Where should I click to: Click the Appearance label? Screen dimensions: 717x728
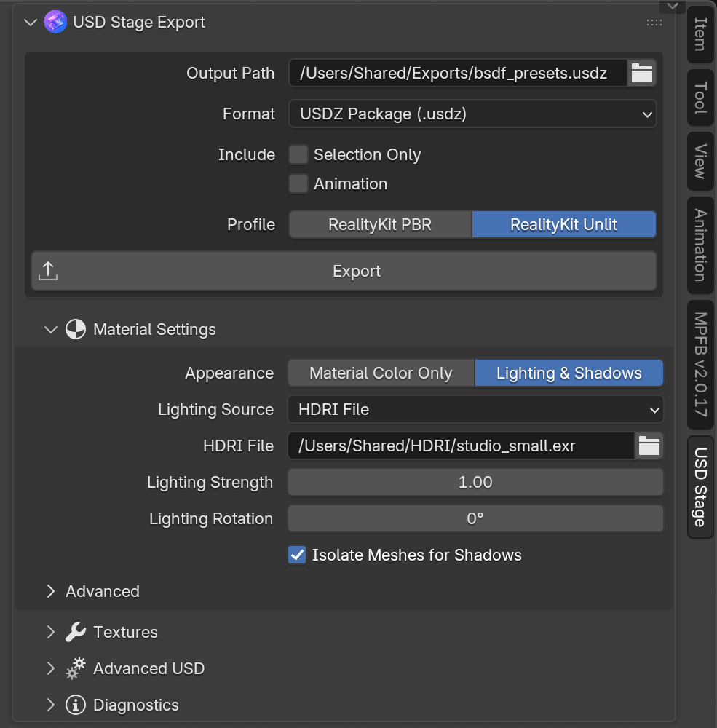229,373
